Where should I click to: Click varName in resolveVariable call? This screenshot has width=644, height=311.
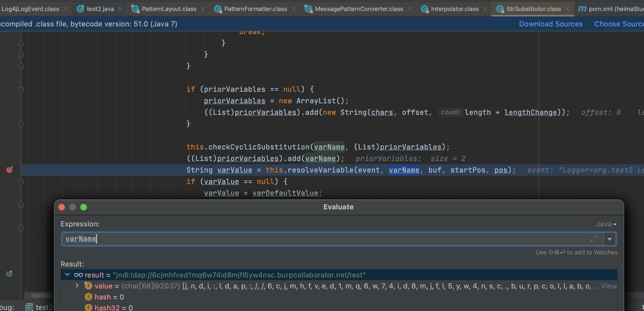(x=404, y=170)
